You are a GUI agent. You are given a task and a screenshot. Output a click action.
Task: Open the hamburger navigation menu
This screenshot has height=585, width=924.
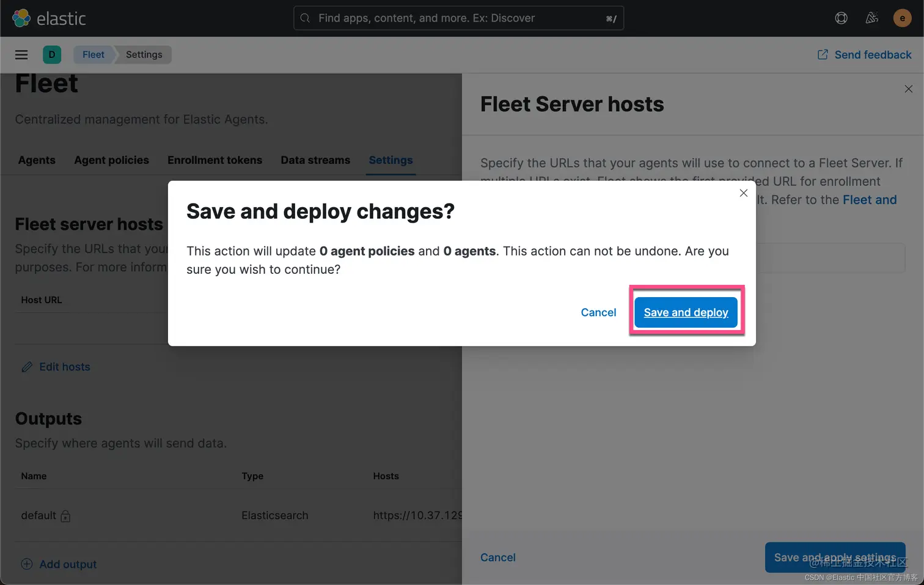coord(21,54)
